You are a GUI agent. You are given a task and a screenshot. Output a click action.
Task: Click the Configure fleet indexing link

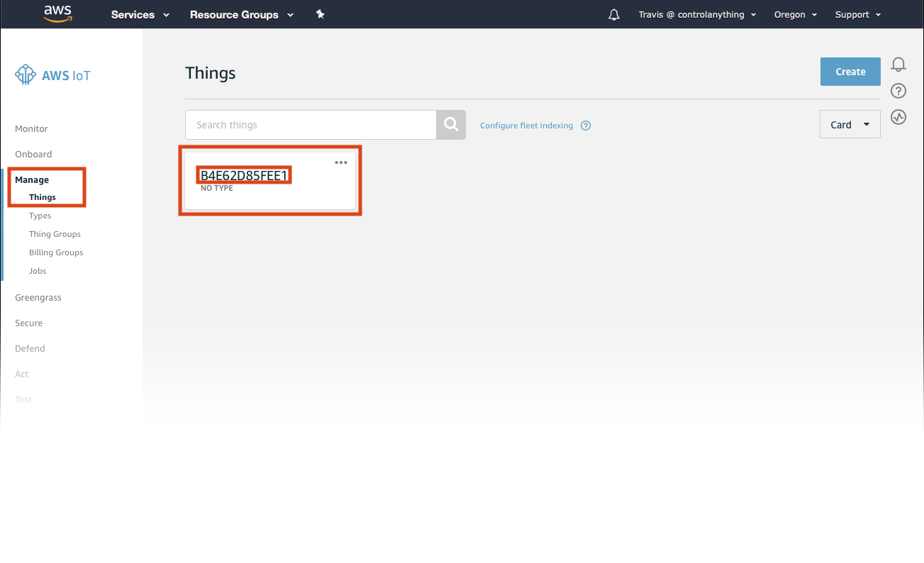(x=525, y=125)
